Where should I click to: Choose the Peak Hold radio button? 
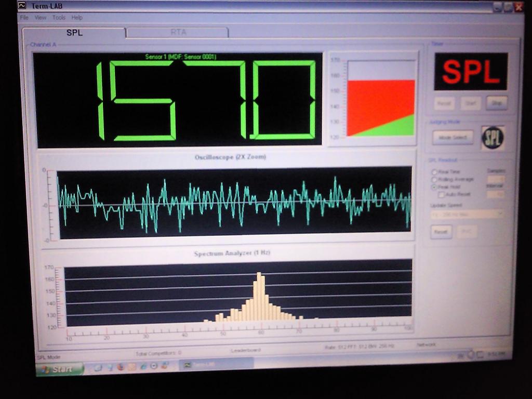click(x=434, y=187)
